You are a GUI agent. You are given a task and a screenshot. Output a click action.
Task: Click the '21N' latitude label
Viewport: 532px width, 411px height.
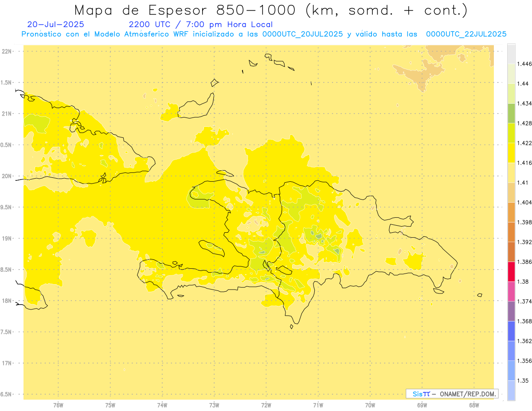click(6, 114)
